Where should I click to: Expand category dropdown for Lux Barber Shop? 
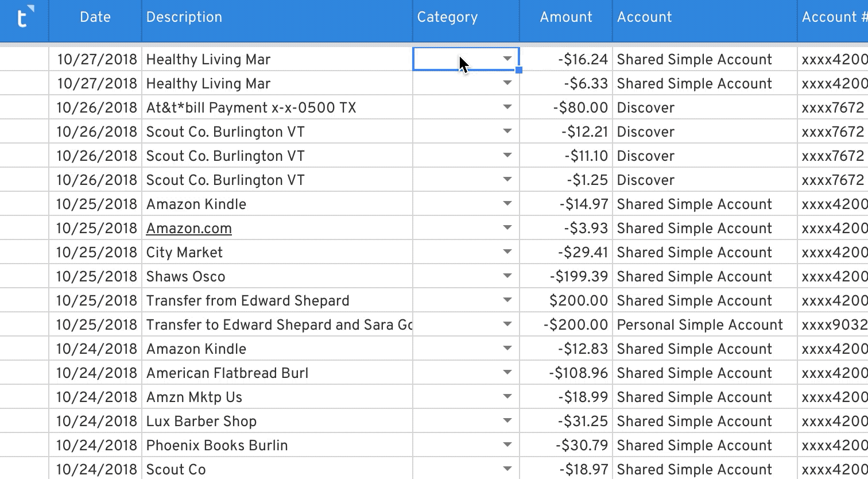point(507,421)
